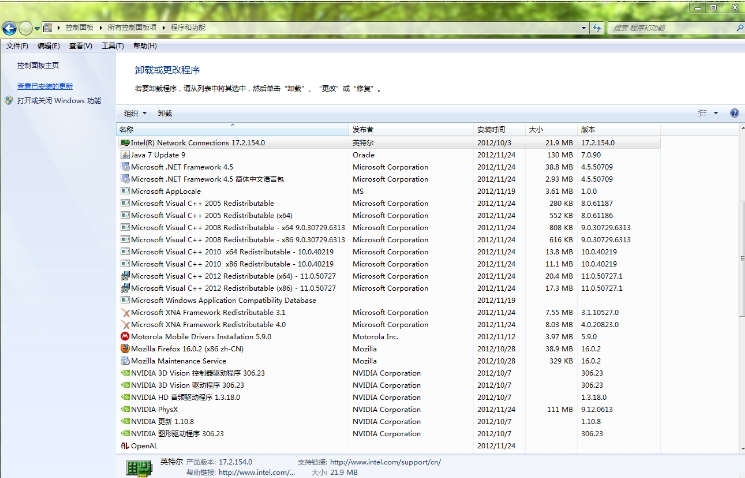Click the Oracle publisher cell
Image resolution: width=745 pixels, height=478 pixels.
363,155
